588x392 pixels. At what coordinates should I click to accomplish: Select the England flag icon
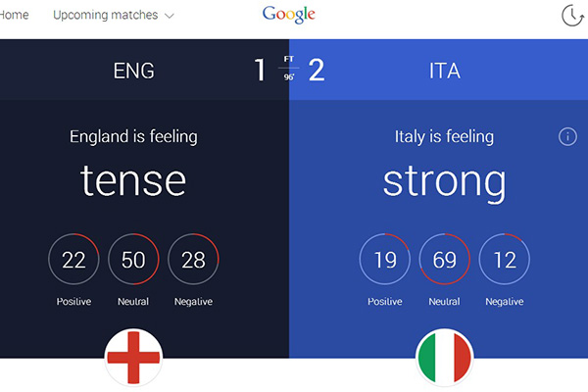[133, 358]
